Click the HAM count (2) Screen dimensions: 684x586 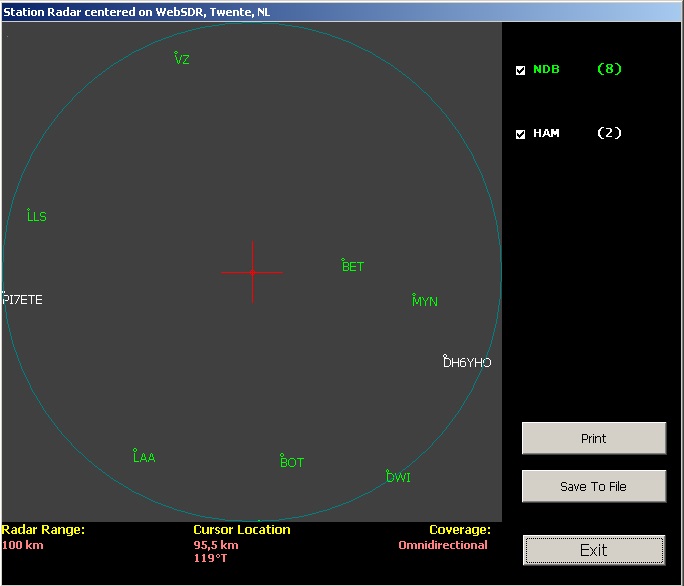pyautogui.click(x=609, y=133)
